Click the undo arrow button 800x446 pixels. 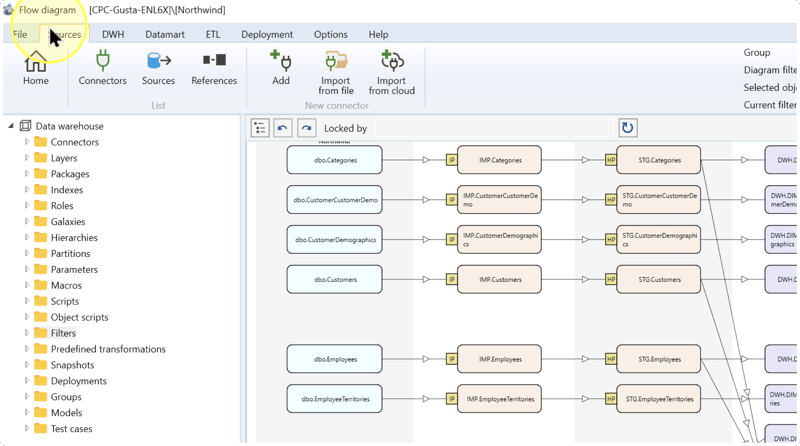coord(283,128)
